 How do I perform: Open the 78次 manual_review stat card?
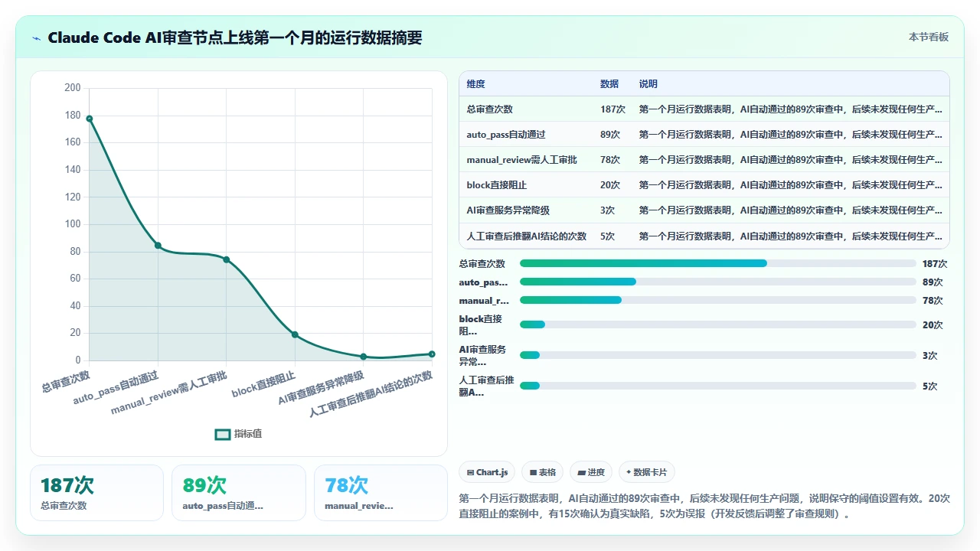381,493
